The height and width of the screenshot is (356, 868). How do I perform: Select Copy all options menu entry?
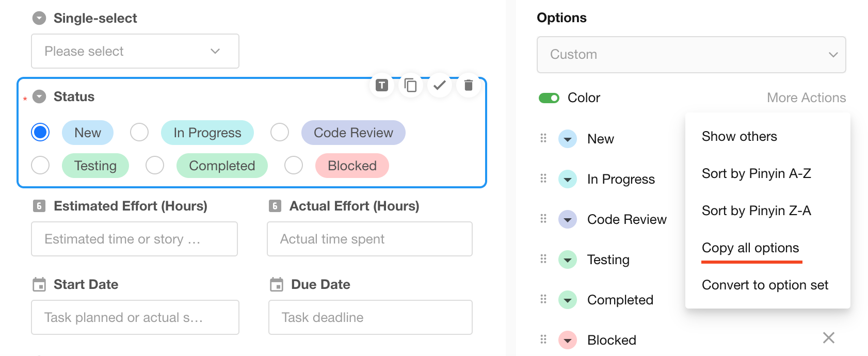coord(750,248)
